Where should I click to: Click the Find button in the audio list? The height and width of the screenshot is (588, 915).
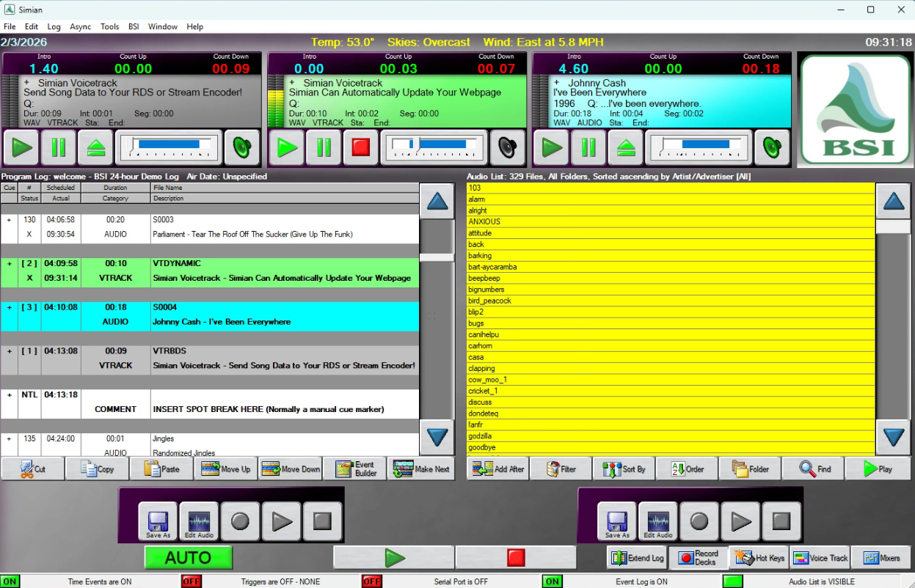pos(812,468)
